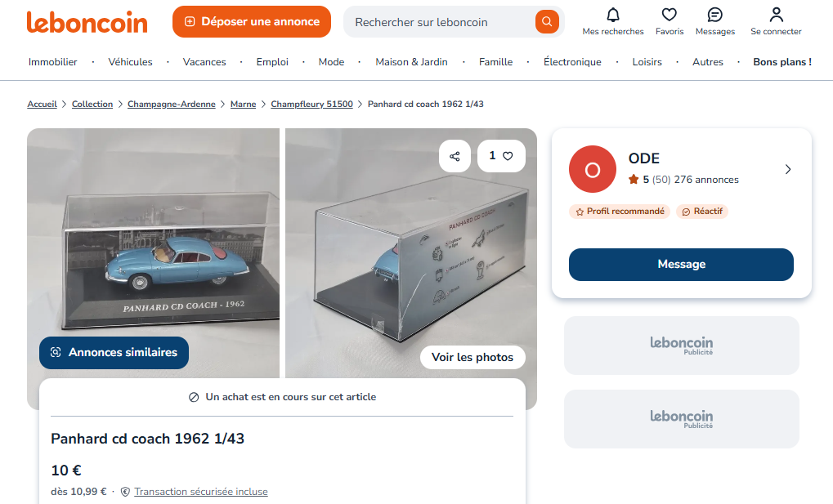Click the secured transaction shield icon
The height and width of the screenshot is (504, 833).
[x=125, y=492]
